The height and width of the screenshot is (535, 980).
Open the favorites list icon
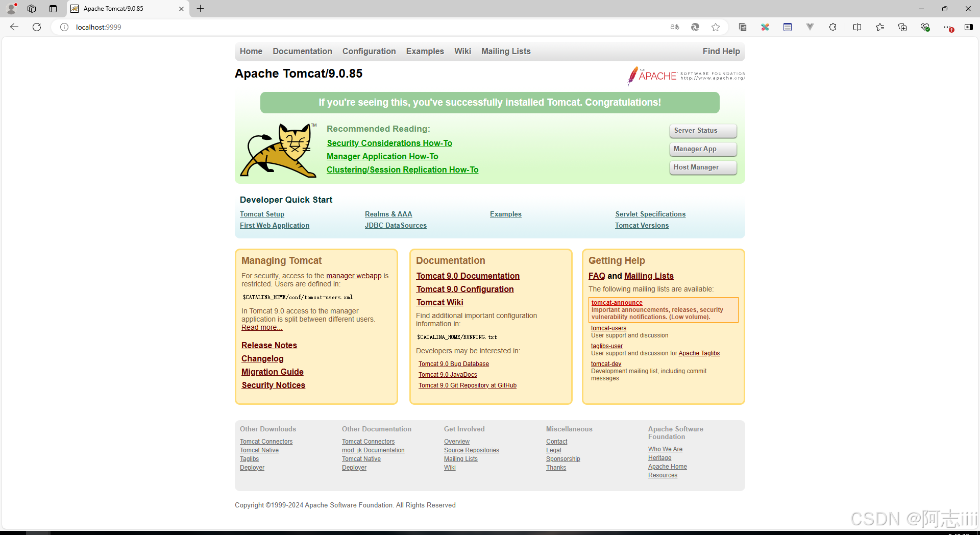pos(880,27)
